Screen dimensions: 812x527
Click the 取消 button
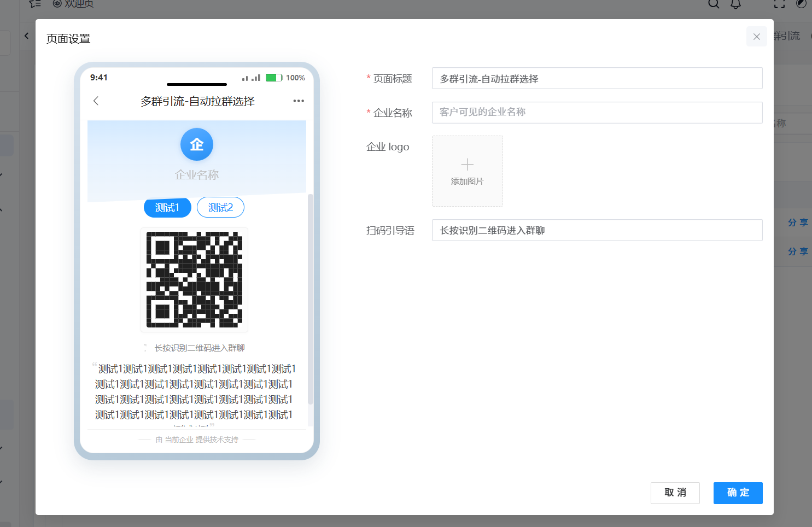(x=675, y=493)
